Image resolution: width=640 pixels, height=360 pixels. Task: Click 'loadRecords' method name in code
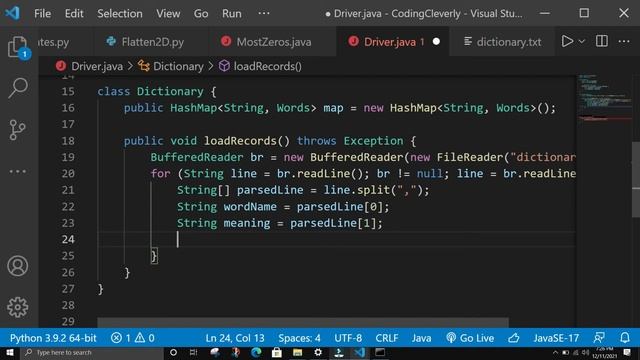[240, 141]
